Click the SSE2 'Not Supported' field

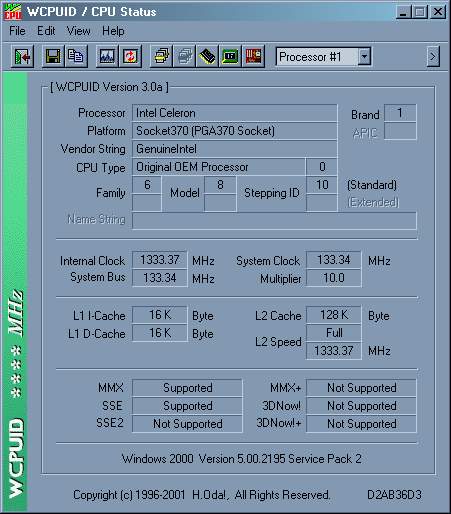point(187,424)
